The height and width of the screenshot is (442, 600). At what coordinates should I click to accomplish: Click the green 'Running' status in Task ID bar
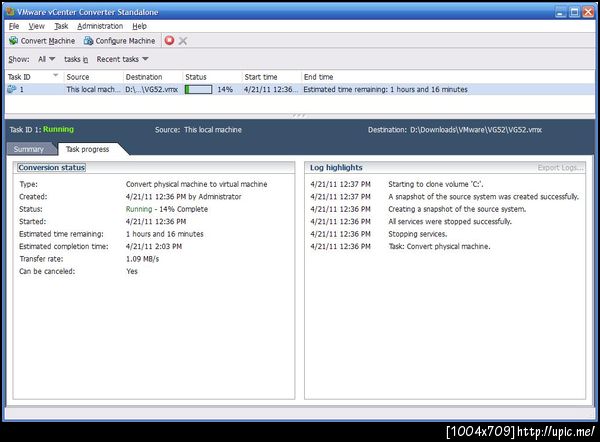coord(58,129)
